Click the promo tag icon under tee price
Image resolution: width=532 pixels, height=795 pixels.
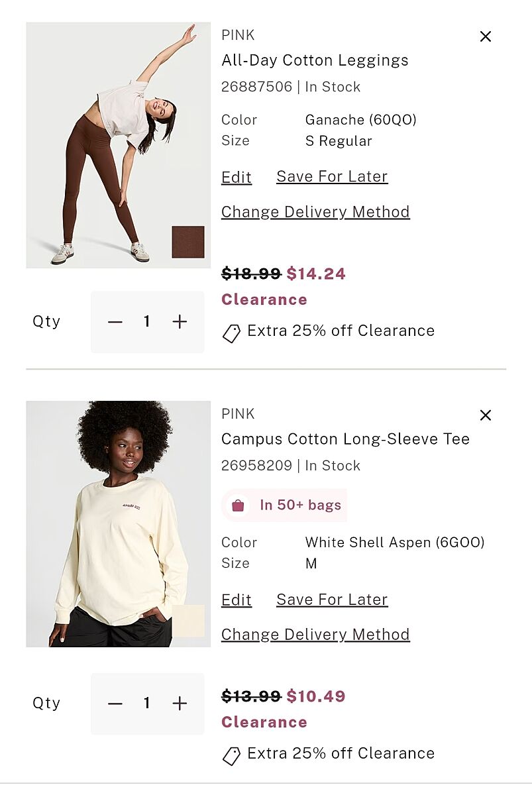(231, 756)
